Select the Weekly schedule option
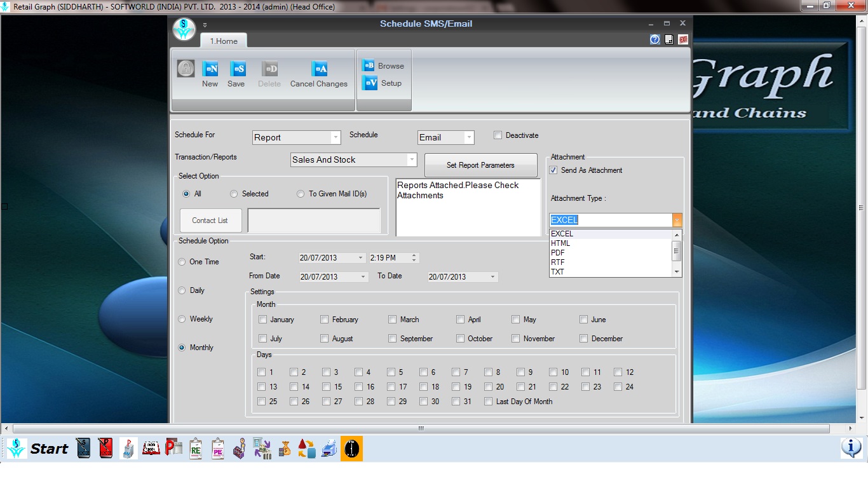 click(182, 319)
